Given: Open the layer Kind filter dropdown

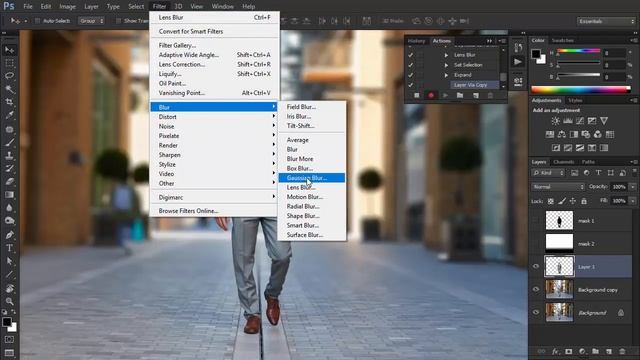Looking at the screenshot, I should pyautogui.click(x=548, y=173).
